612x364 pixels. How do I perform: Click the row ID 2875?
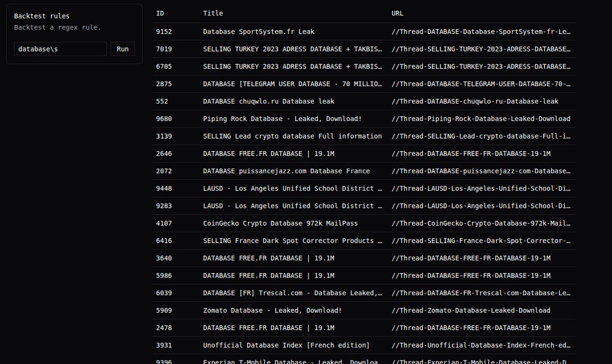(164, 84)
